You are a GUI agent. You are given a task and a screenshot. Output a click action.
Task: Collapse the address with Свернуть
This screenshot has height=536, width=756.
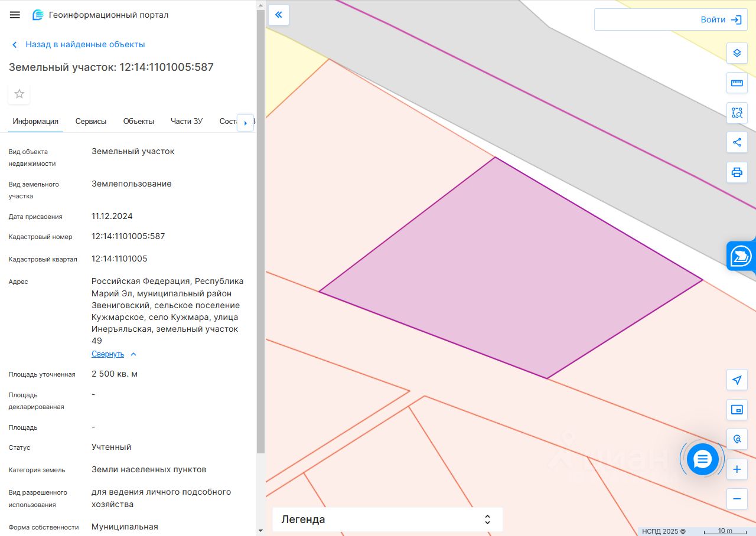coord(108,354)
